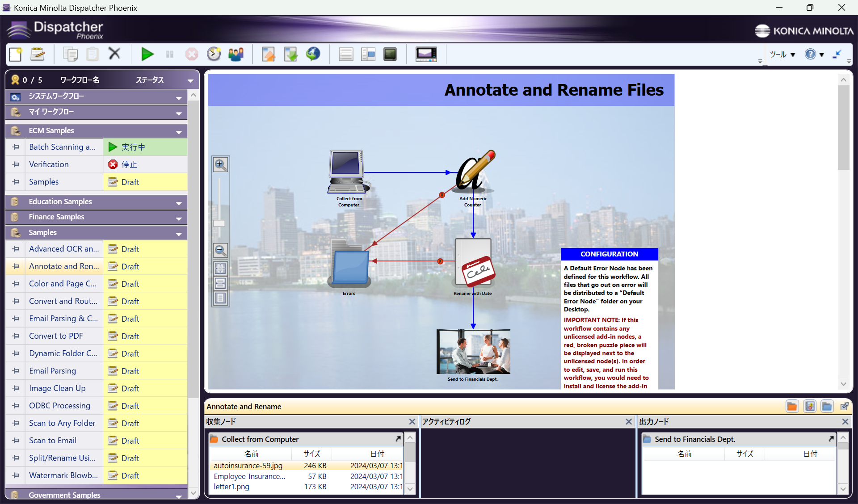
Task: Click the fit-to-page canvas zoom button
Action: (x=220, y=269)
